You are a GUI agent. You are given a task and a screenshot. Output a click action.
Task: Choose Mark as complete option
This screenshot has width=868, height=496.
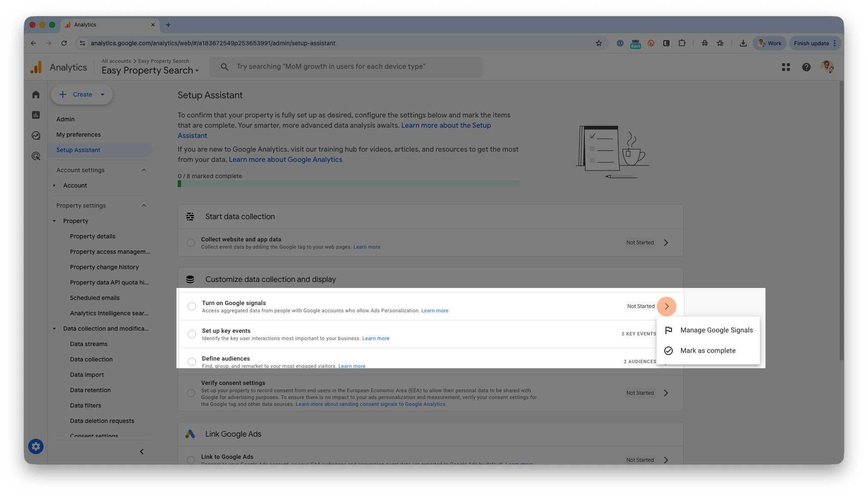coord(708,351)
